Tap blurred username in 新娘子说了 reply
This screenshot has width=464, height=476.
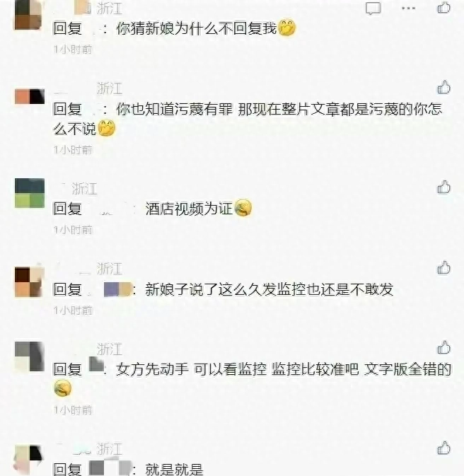(117, 289)
